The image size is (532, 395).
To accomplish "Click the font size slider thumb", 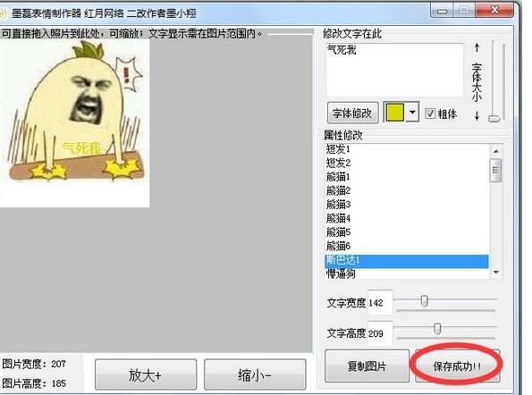I will pyautogui.click(x=494, y=118).
